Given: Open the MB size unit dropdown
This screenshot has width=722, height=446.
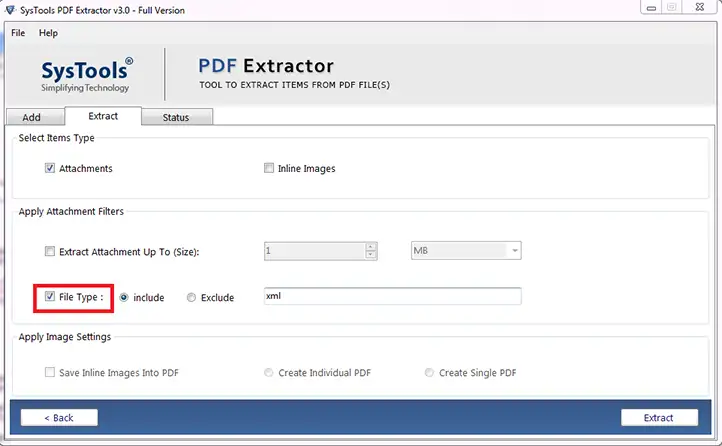Looking at the screenshot, I should [x=466, y=250].
